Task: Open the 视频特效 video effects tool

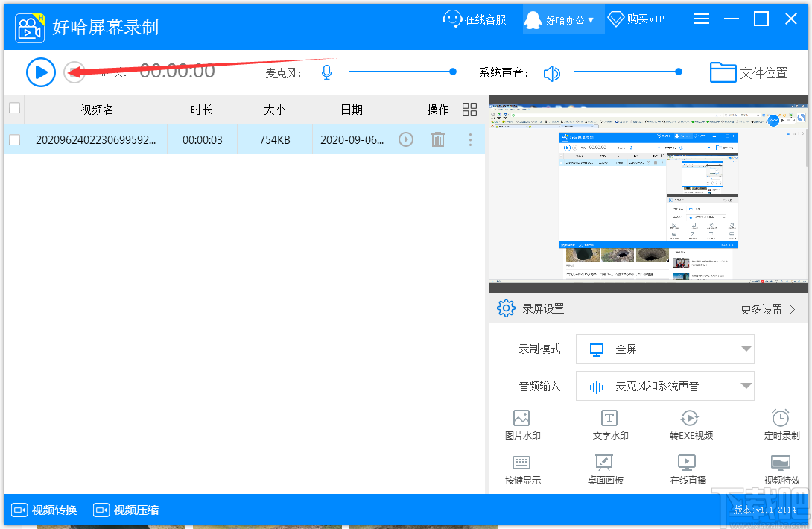Action: point(781,470)
